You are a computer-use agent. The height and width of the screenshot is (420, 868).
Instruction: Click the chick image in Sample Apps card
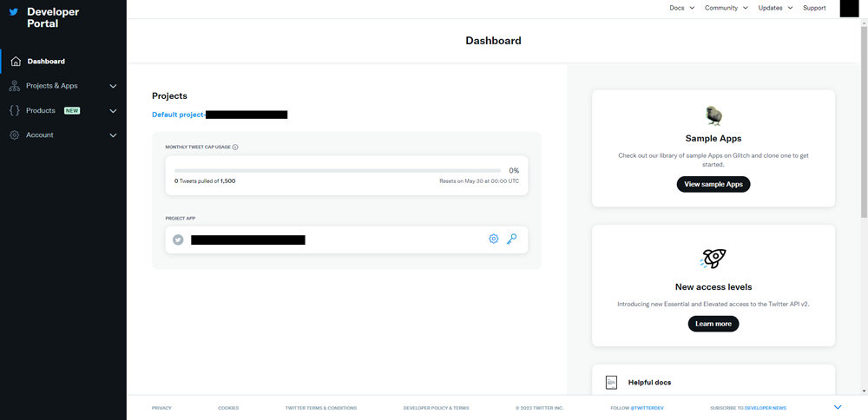(x=713, y=115)
